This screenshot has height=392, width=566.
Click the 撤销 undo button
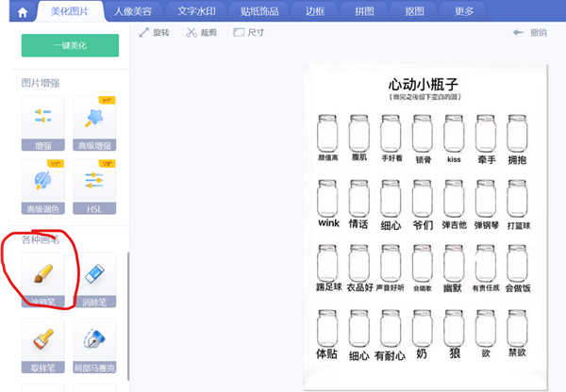click(x=530, y=33)
